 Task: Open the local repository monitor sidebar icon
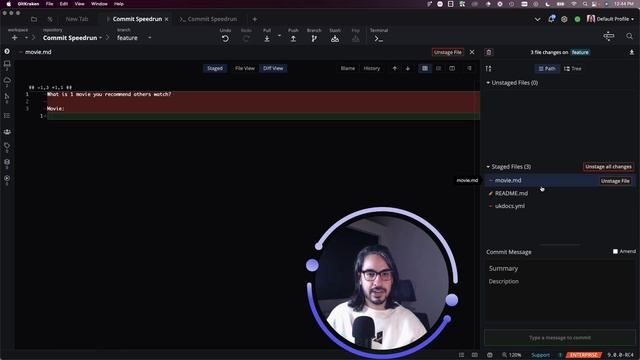(x=7, y=64)
